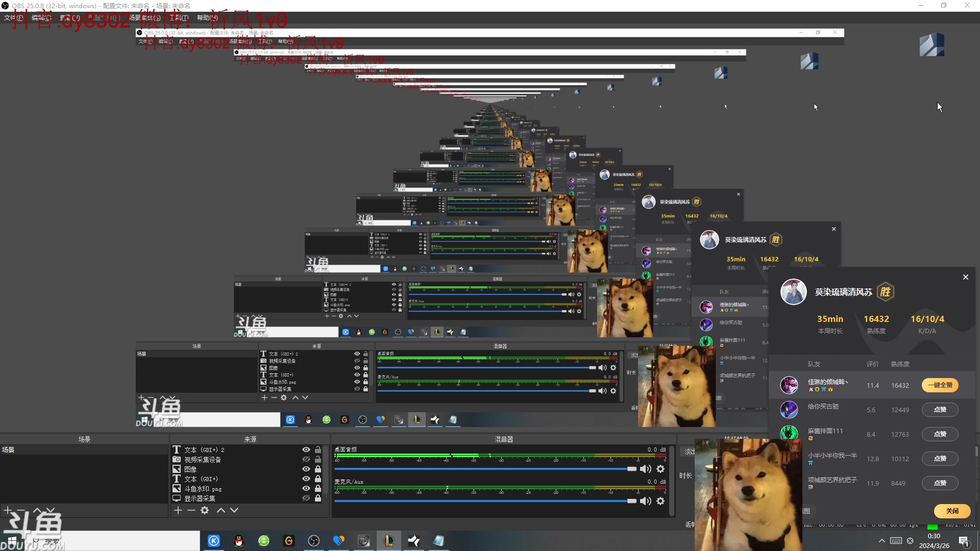
Task: Hide the 斗鱼水印.png source
Action: (x=306, y=488)
